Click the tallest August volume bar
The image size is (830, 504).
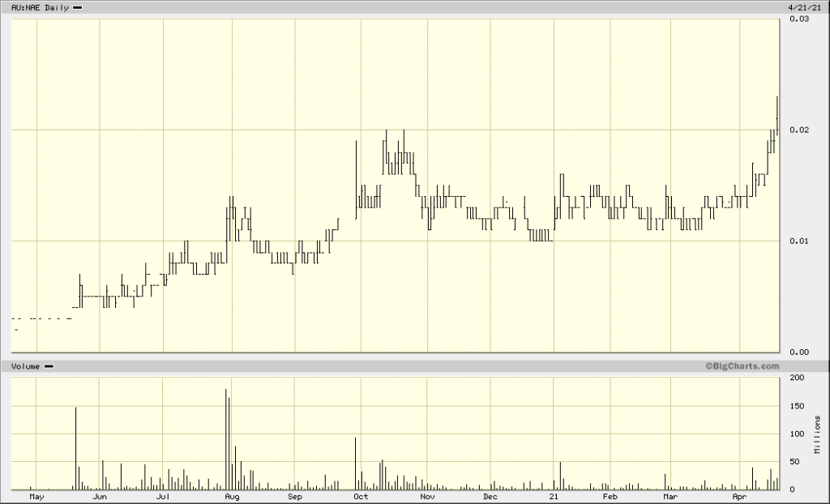226,439
